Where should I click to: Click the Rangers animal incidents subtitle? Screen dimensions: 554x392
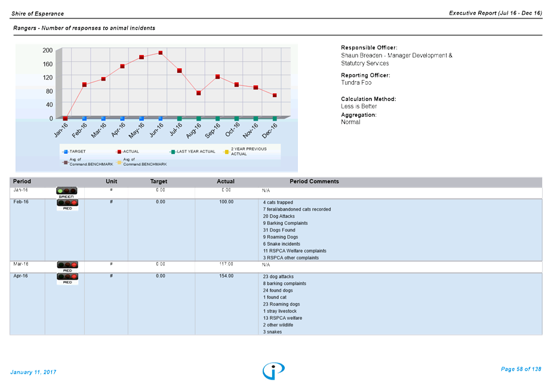(84, 28)
